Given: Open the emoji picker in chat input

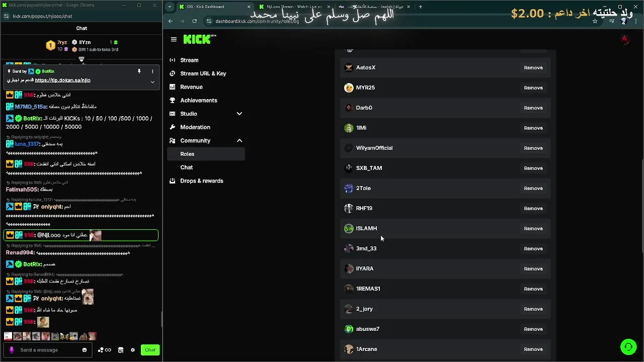Looking at the screenshot, I should 85,350.
